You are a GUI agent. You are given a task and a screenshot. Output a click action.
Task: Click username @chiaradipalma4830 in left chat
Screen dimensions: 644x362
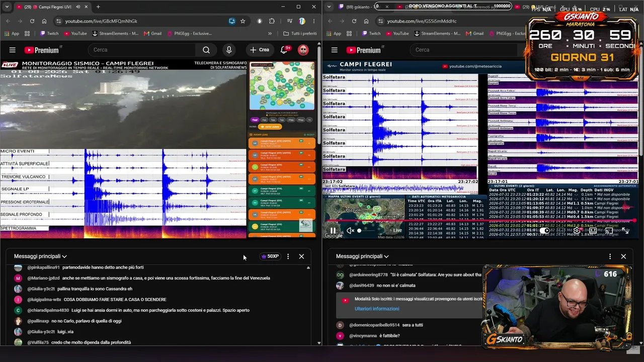[x=48, y=310]
